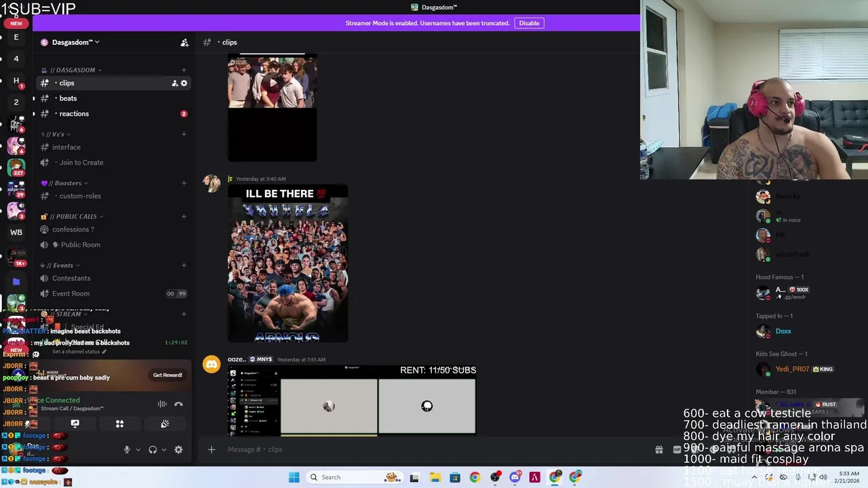Viewport: 868px width, 488px height.
Task: Open clips channel invite icon
Action: point(174,83)
